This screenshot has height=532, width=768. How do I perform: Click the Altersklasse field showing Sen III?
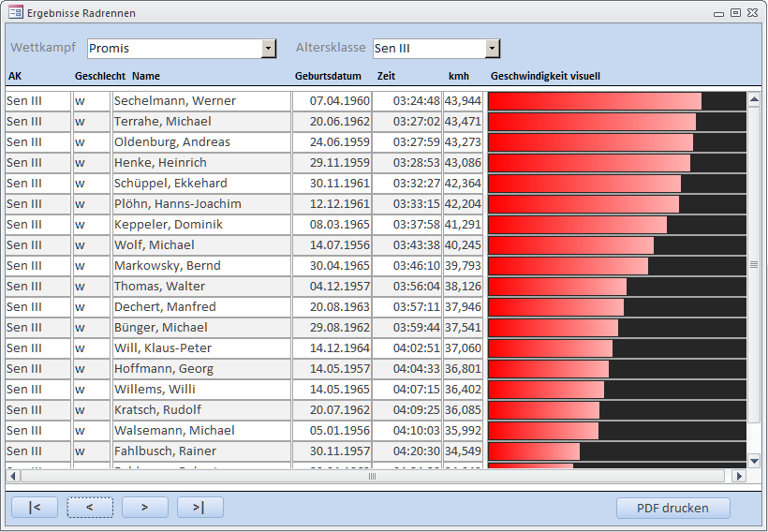(428, 49)
